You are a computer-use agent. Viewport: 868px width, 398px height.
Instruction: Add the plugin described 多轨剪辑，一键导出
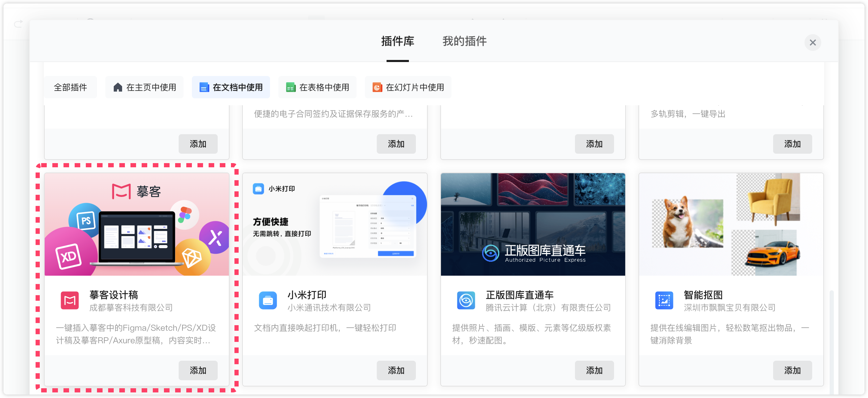coord(793,144)
